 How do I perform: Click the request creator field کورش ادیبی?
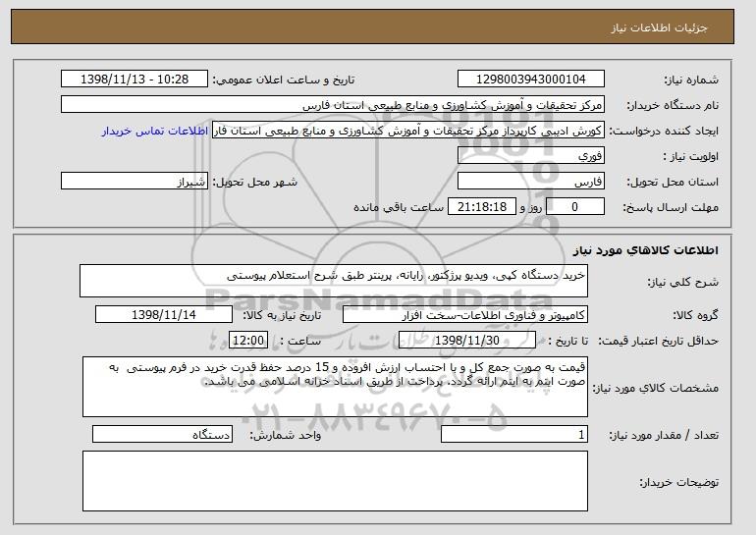408,131
